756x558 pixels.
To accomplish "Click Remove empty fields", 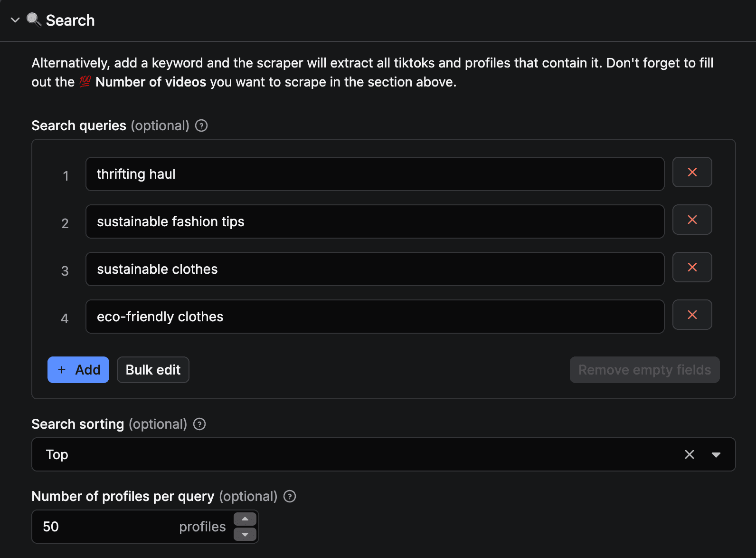I will (x=644, y=369).
